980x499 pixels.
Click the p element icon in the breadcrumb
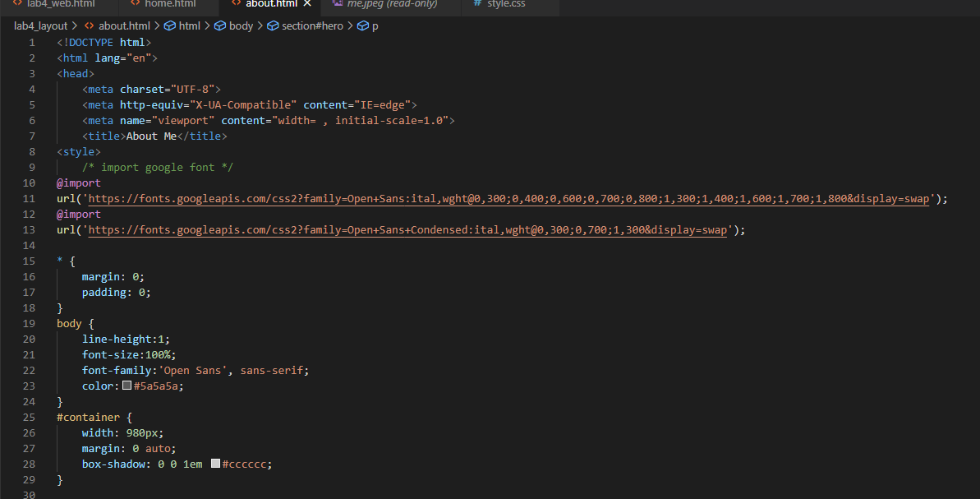tap(361, 25)
